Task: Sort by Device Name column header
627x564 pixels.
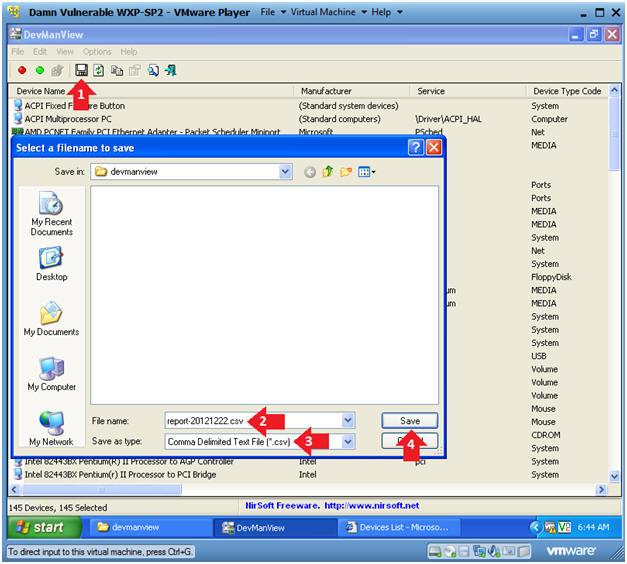Action: [151, 91]
